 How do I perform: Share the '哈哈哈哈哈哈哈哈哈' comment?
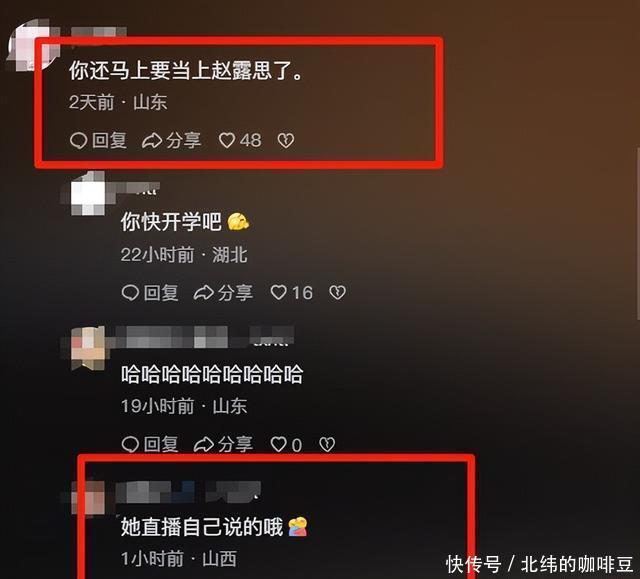(223, 444)
